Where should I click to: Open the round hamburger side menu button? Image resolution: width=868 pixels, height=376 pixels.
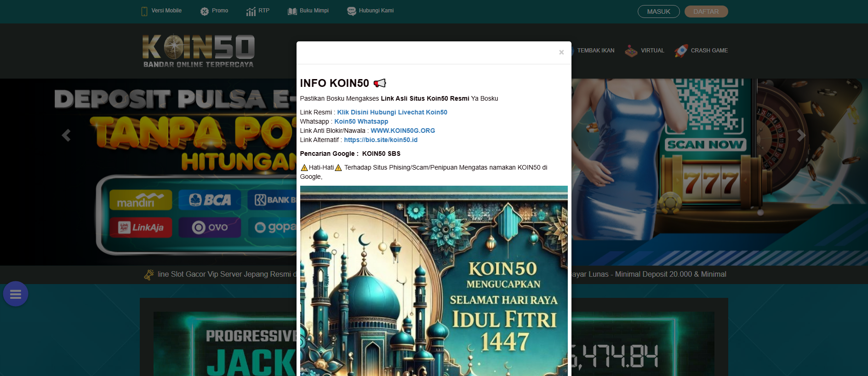click(x=16, y=294)
